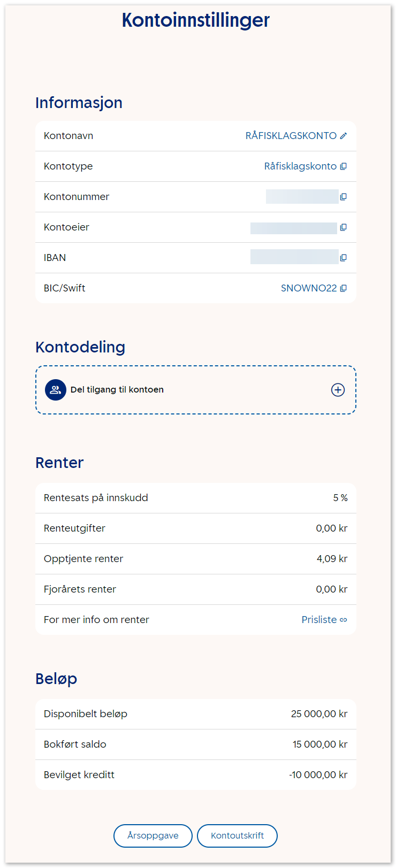The image size is (396, 868).
Task: Copy the IBAN using its copy icon
Action: click(x=344, y=258)
